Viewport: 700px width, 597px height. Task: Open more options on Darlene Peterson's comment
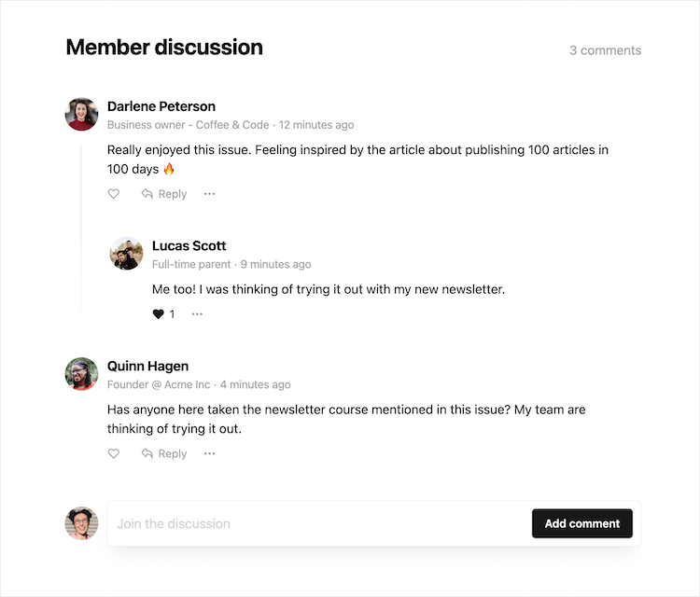[x=209, y=194]
